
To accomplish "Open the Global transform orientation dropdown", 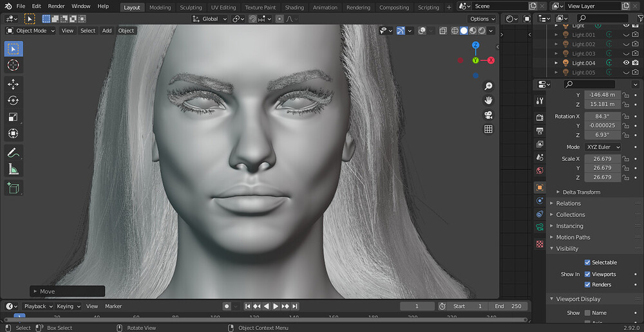I will (x=210, y=19).
